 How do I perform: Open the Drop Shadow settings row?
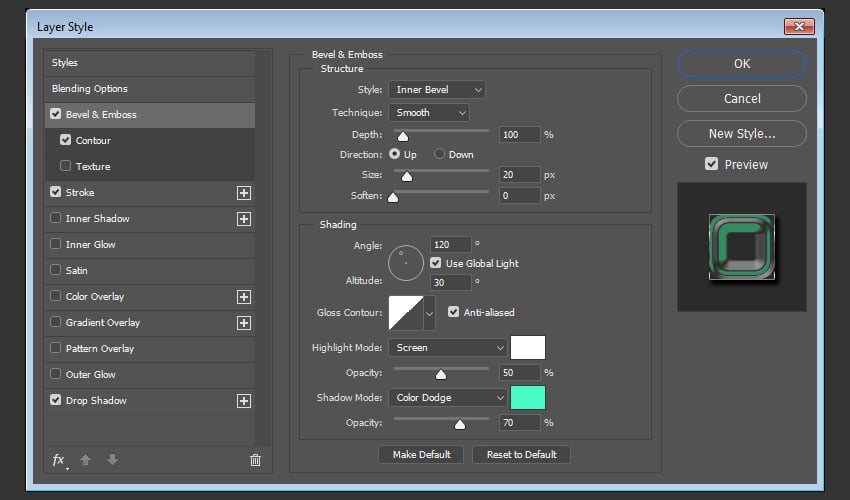[x=150, y=401]
